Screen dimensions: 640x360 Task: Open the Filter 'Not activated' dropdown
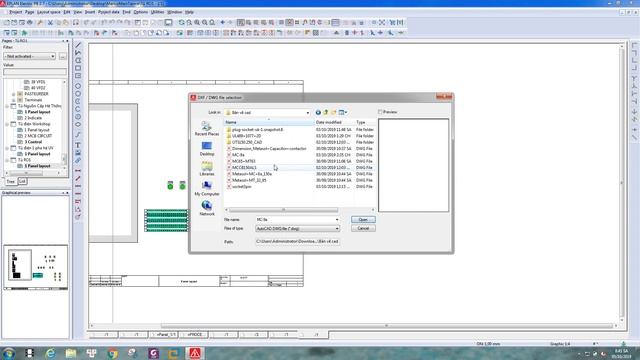tap(29, 56)
